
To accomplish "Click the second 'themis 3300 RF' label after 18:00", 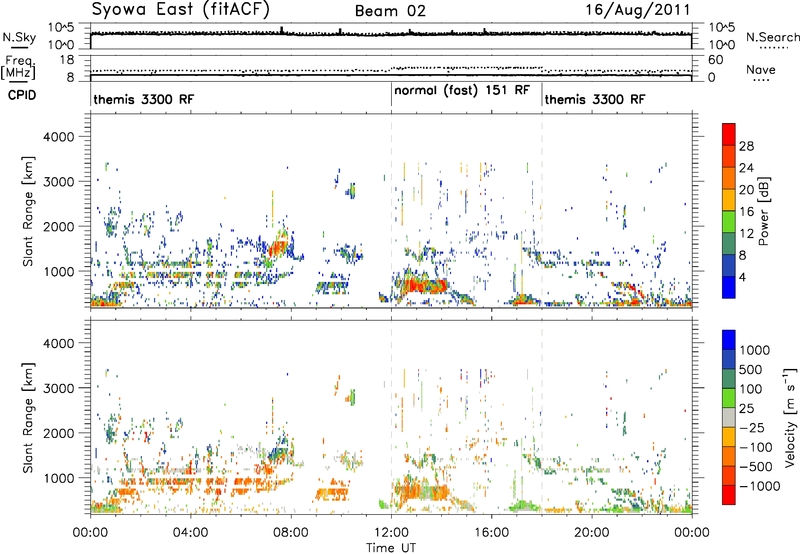I will [x=595, y=99].
